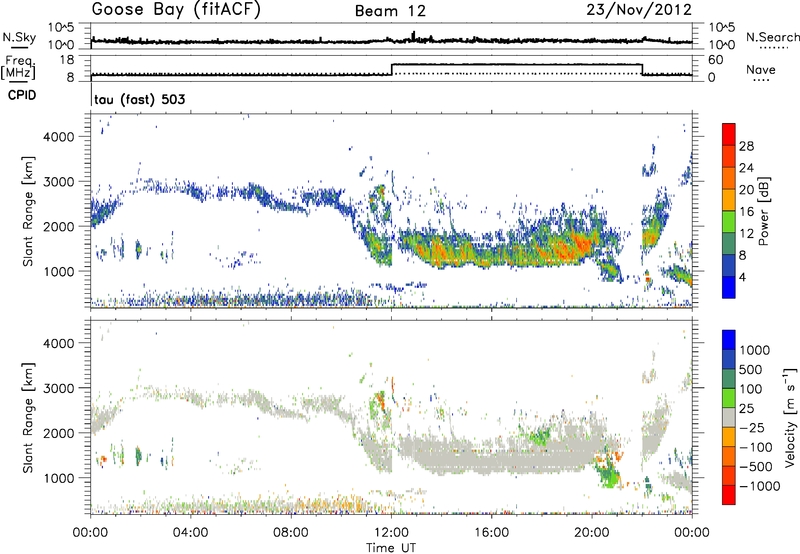Image resolution: width=800 pixels, height=554 pixels.
Task: Click the red swatch of Power color bar
Action: [729, 134]
